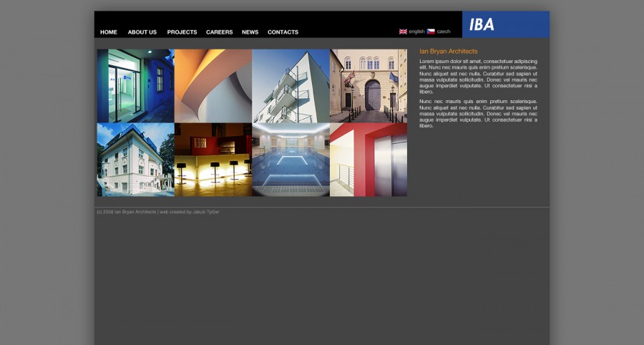View the indoor swimming pool photo
644x345 pixels.
(x=291, y=160)
